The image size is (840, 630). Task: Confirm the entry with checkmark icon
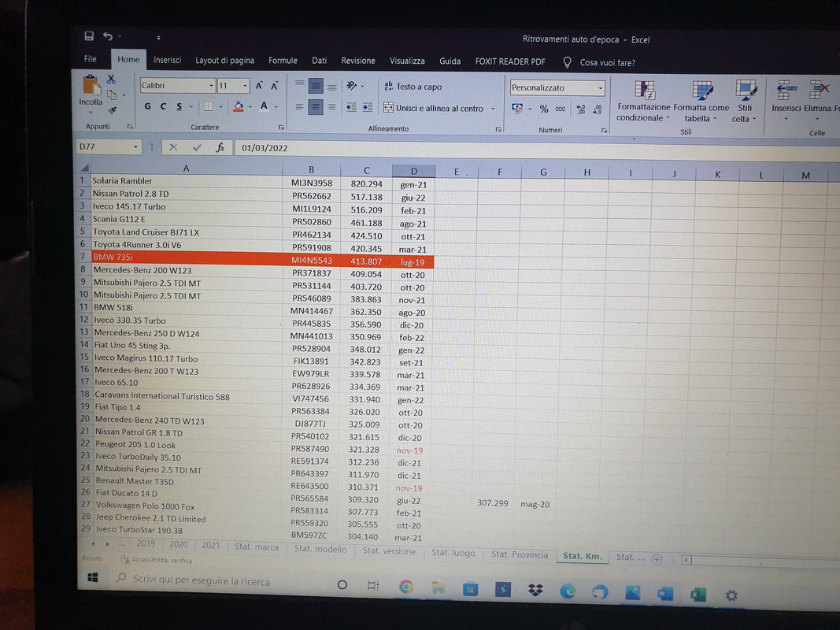tap(197, 147)
